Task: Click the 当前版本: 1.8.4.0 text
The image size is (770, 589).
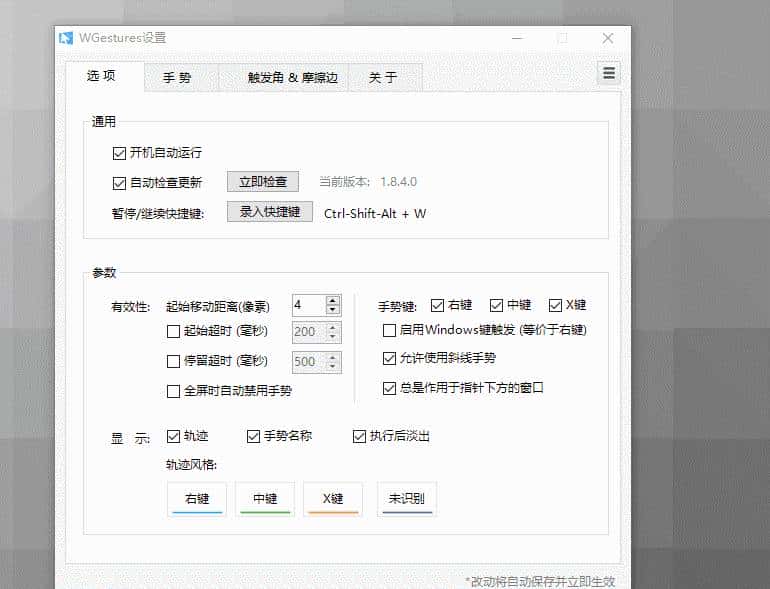Action: [x=368, y=182]
